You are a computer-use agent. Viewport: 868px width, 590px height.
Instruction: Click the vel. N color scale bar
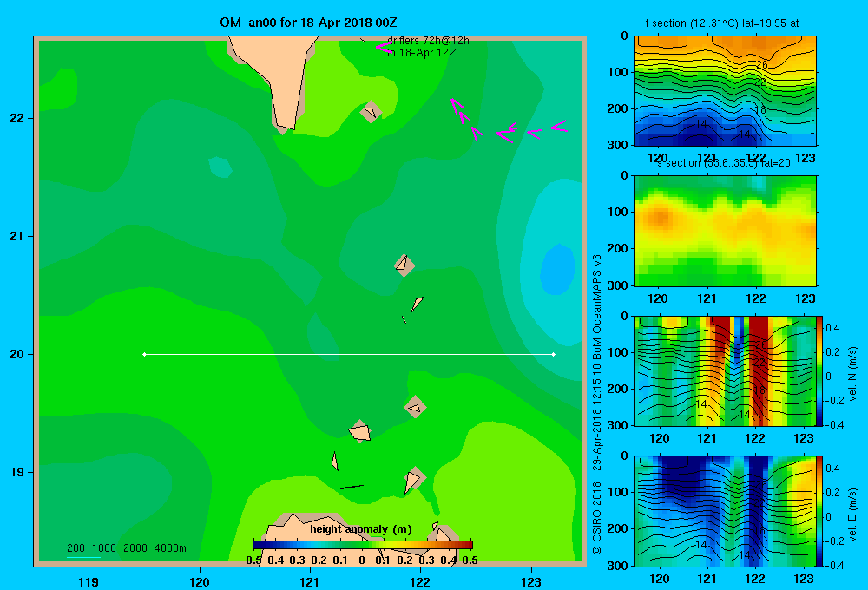pyautogui.click(x=819, y=370)
